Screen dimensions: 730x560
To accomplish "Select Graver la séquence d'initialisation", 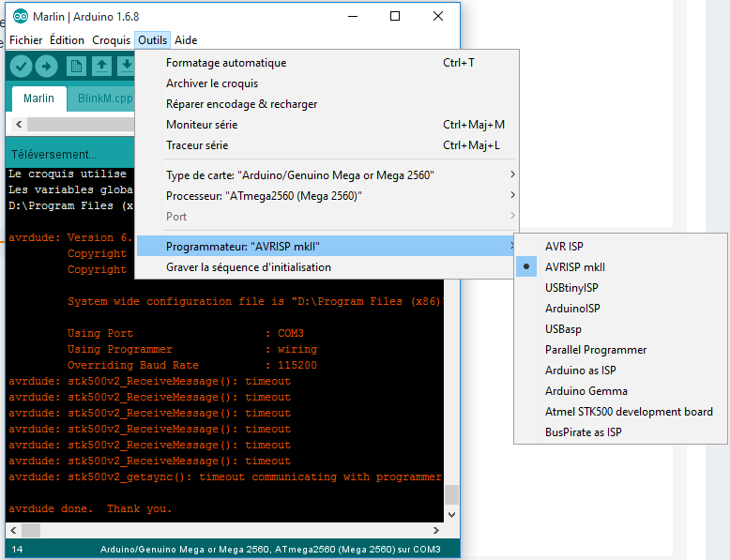I will 327,267.
